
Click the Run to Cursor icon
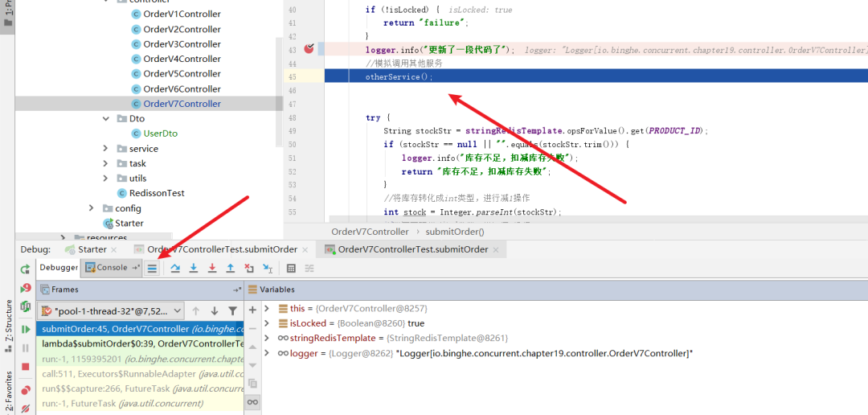268,268
